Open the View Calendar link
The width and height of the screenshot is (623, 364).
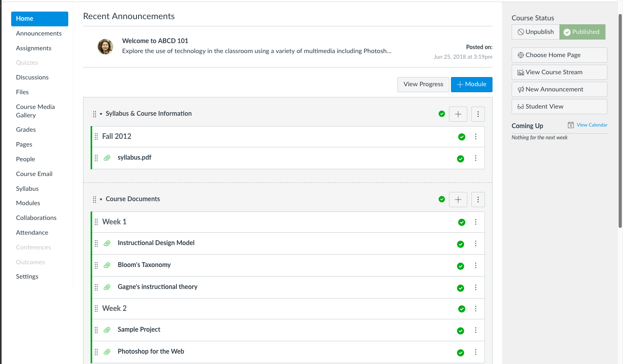coord(592,125)
